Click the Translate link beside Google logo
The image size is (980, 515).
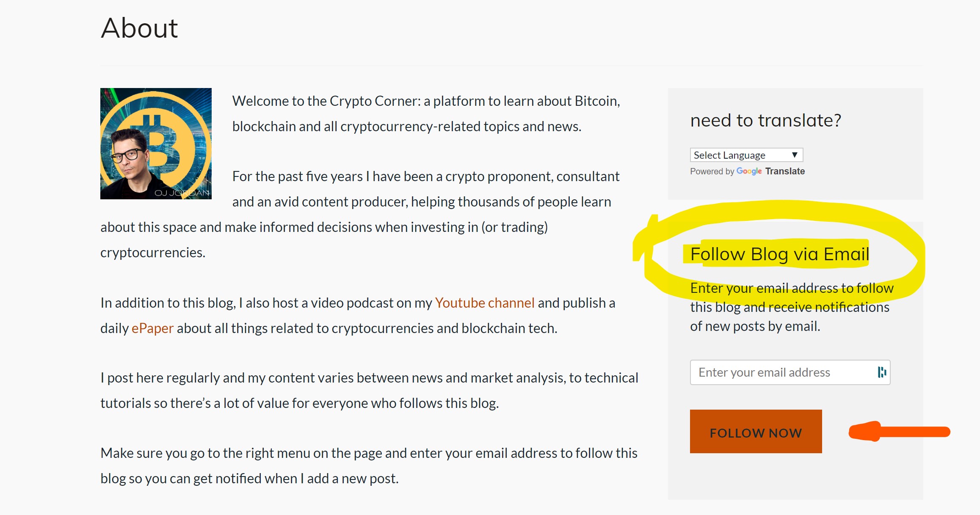(785, 171)
